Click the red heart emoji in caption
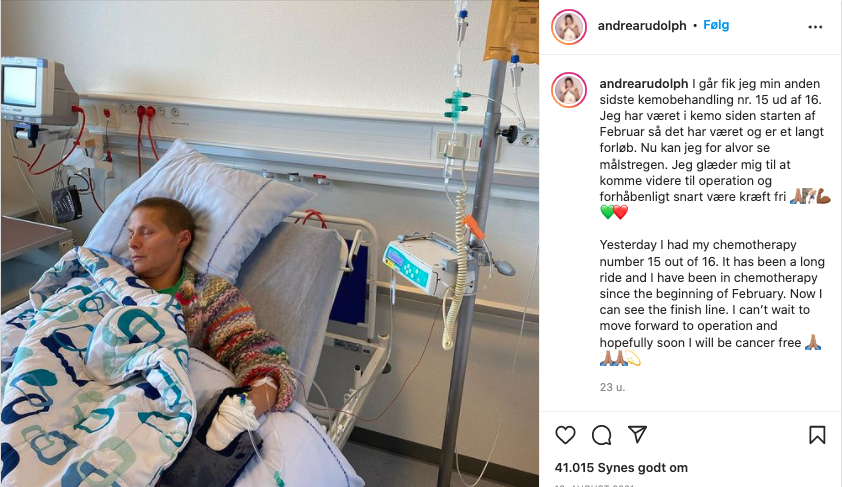 click(620, 213)
